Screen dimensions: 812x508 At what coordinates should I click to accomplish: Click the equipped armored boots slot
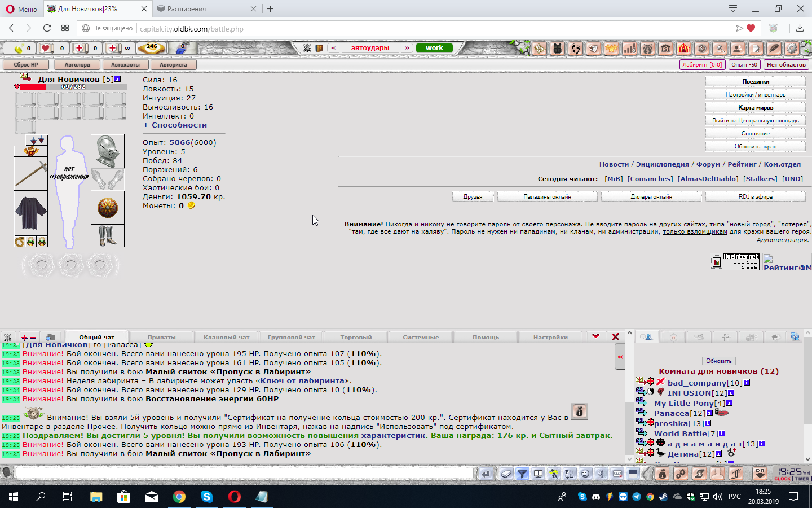(107, 235)
